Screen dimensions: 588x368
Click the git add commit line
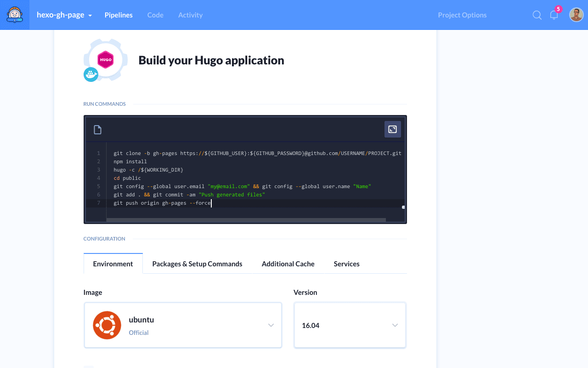tap(189, 195)
